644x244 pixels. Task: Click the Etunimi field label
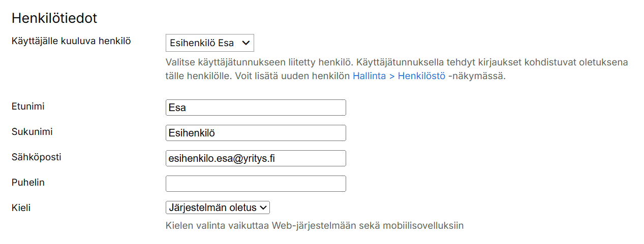pyautogui.click(x=27, y=106)
